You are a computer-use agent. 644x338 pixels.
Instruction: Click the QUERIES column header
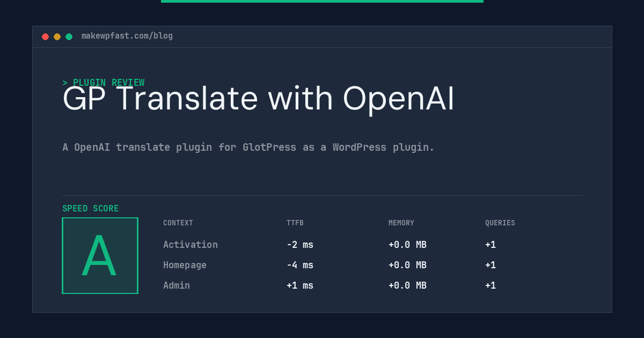coord(500,223)
